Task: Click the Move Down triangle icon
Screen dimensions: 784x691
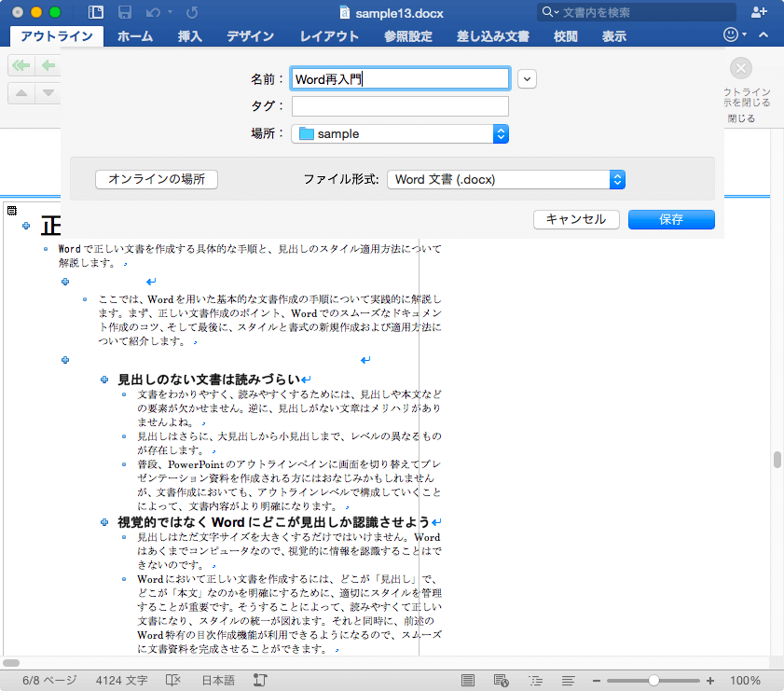Action: click(48, 93)
